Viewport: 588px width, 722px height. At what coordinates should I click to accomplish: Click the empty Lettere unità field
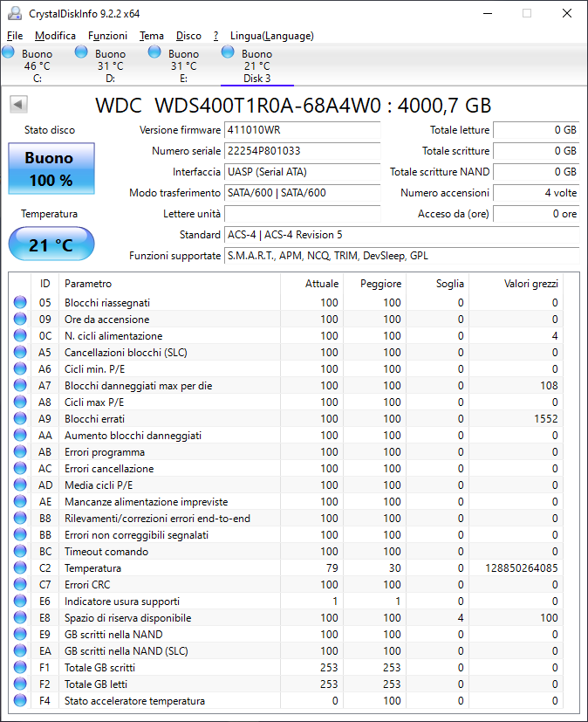click(x=302, y=214)
